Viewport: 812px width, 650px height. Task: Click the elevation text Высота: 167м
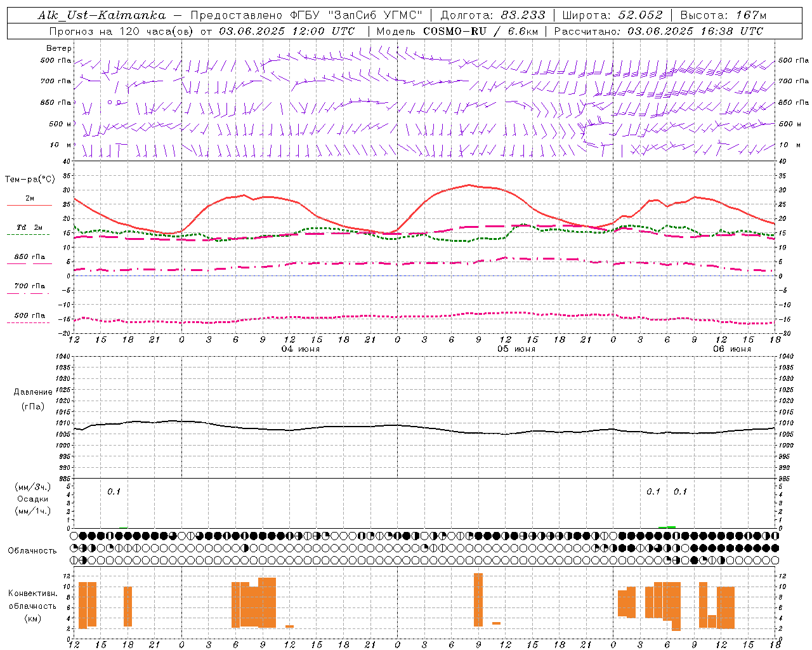pos(723,15)
